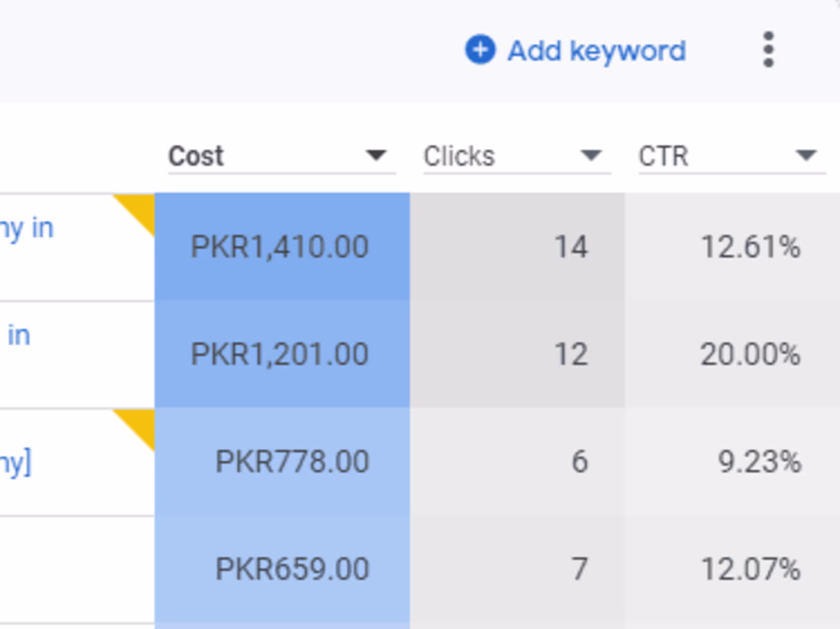Click the 14 clicks value cell

click(571, 247)
